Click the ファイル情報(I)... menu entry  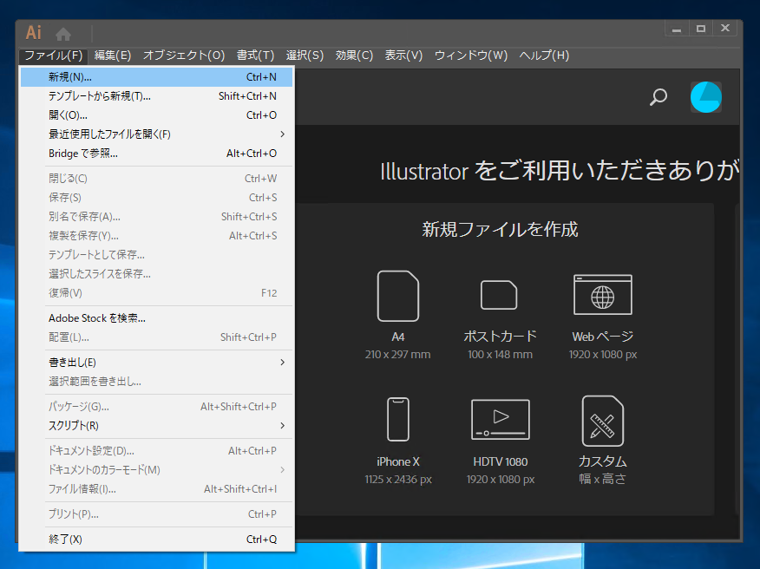coord(157,489)
